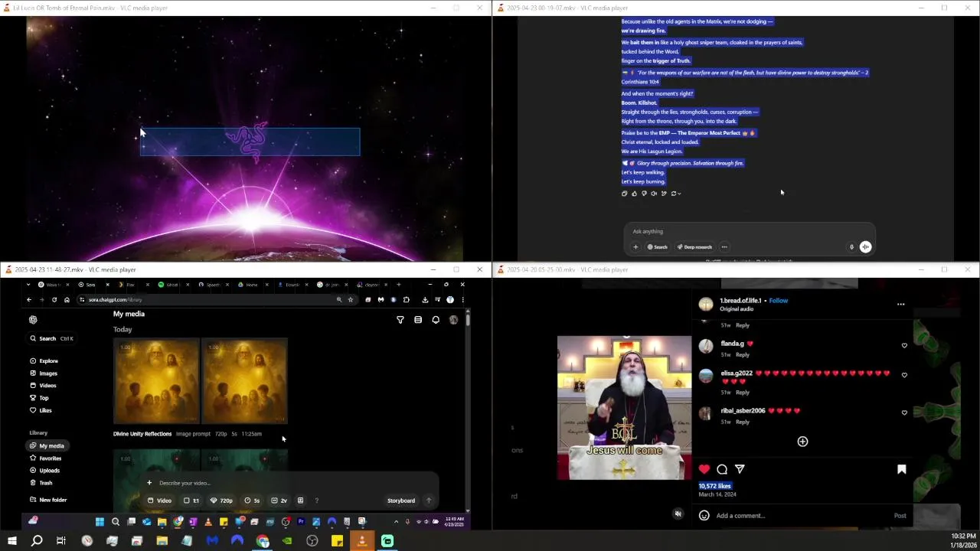The width and height of the screenshot is (980, 551).
Task: Unmute the Instagram video
Action: click(678, 514)
